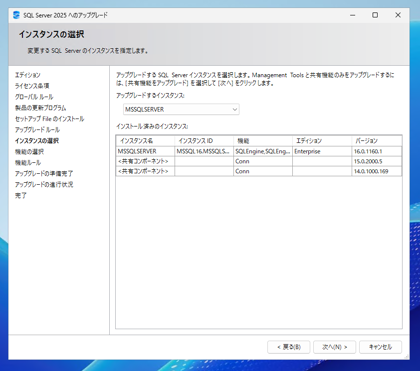Select shared component row with version 15.0.2000.5
The width and height of the screenshot is (420, 371).
259,161
